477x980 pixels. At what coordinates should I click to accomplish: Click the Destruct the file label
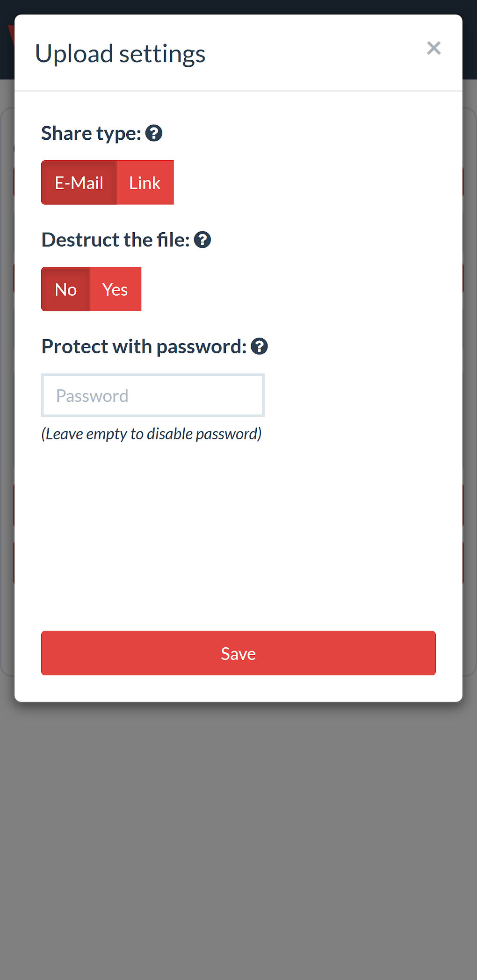(116, 240)
